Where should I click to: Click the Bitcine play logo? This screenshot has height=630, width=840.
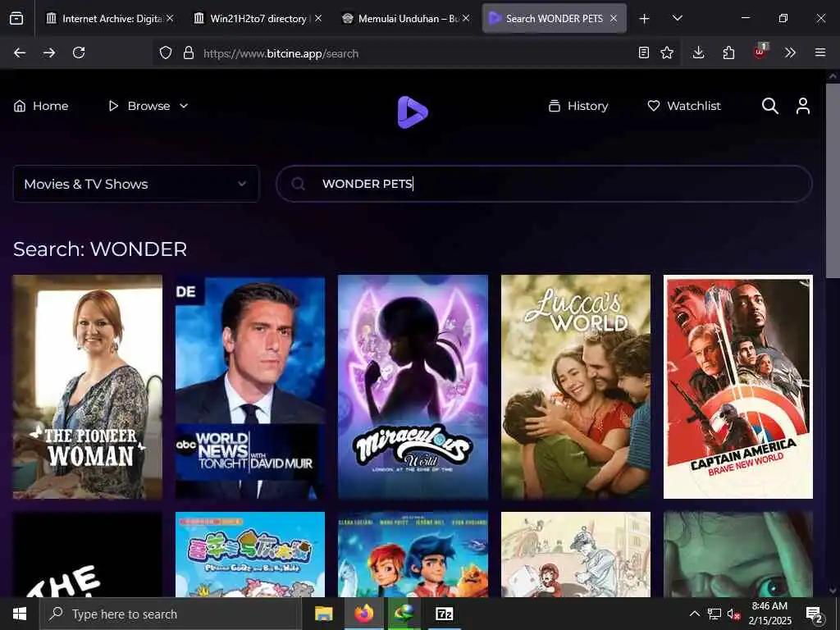point(413,112)
